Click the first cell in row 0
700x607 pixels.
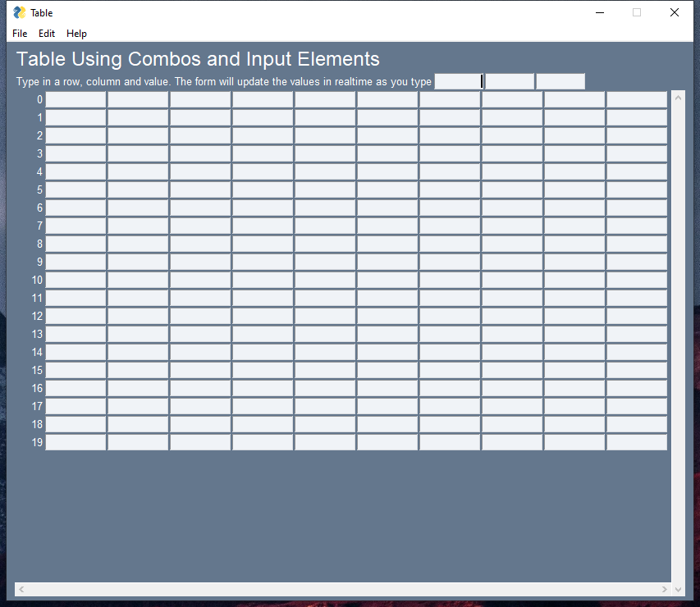point(75,100)
